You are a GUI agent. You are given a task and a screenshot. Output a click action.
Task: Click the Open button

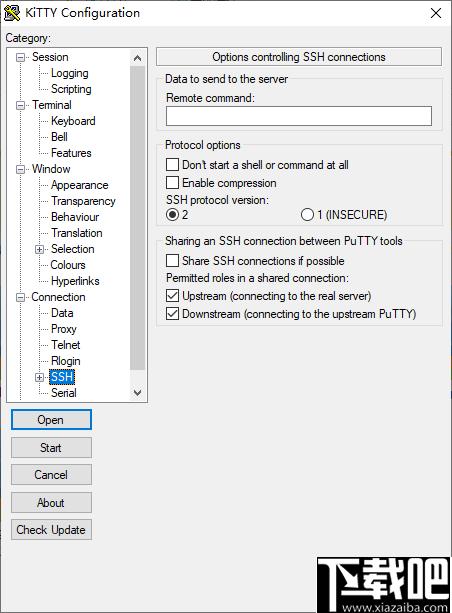pyautogui.click(x=51, y=419)
